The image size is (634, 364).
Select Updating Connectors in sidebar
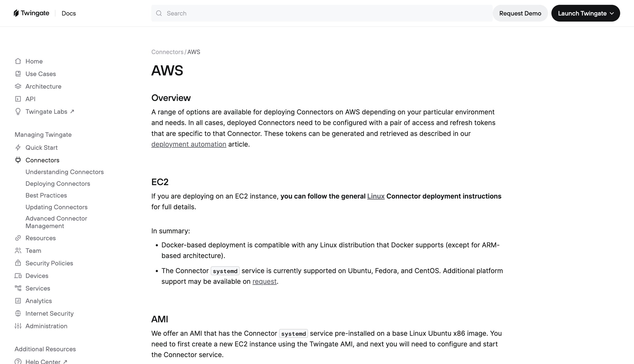56,207
